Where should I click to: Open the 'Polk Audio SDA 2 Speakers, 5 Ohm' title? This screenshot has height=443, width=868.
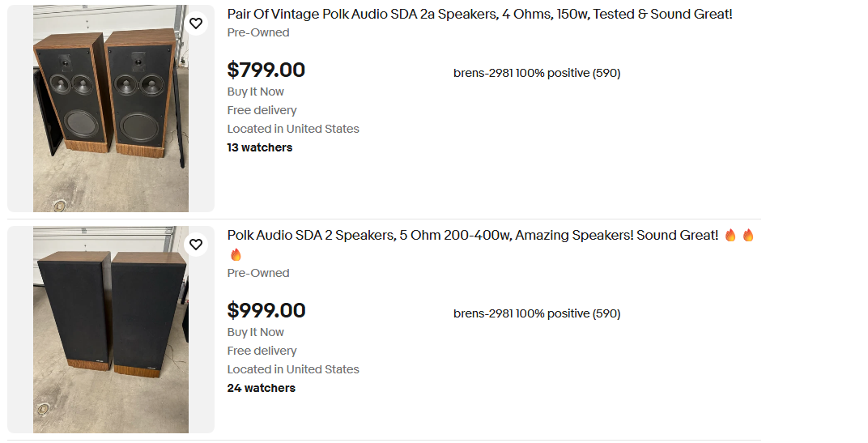[x=472, y=236]
